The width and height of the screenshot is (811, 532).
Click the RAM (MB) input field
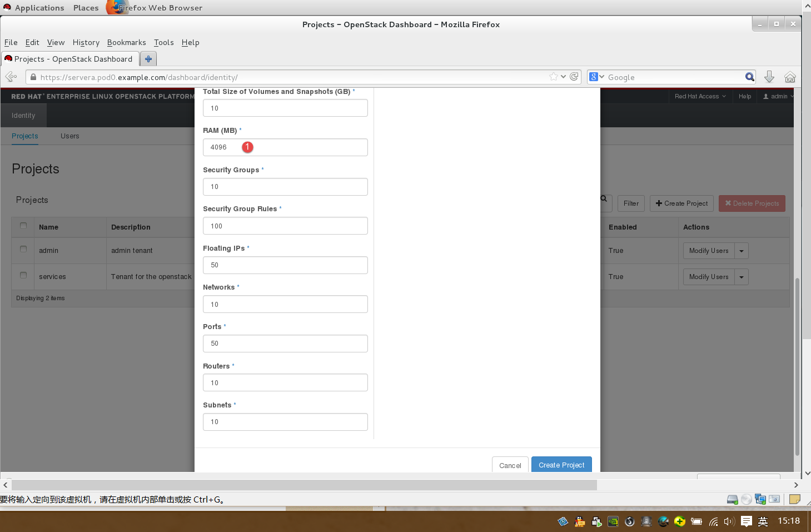[x=285, y=147]
